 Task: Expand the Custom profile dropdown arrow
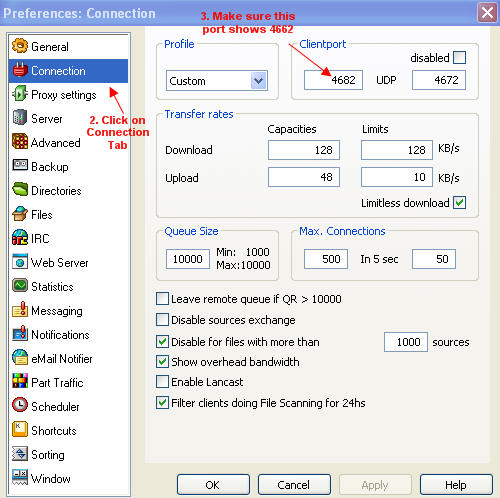[259, 81]
